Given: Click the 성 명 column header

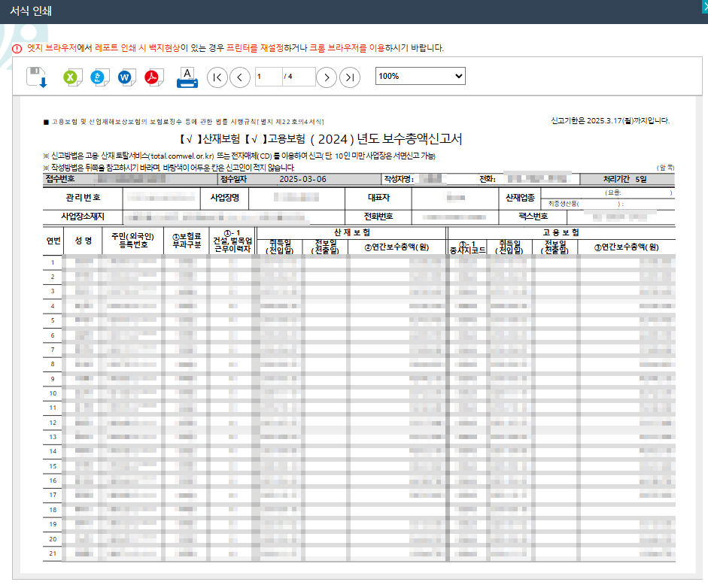Looking at the screenshot, I should 84,241.
